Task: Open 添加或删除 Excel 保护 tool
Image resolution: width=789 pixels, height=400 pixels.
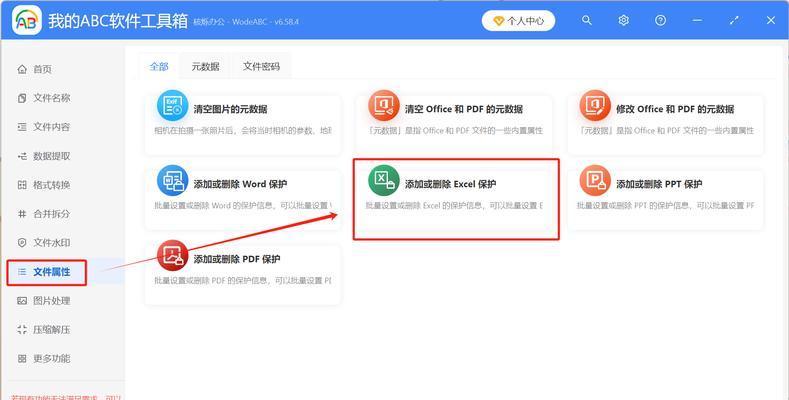Action: click(450, 184)
